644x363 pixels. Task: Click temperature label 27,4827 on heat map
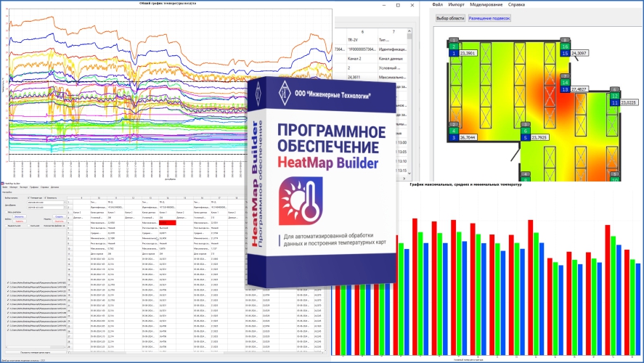click(579, 89)
